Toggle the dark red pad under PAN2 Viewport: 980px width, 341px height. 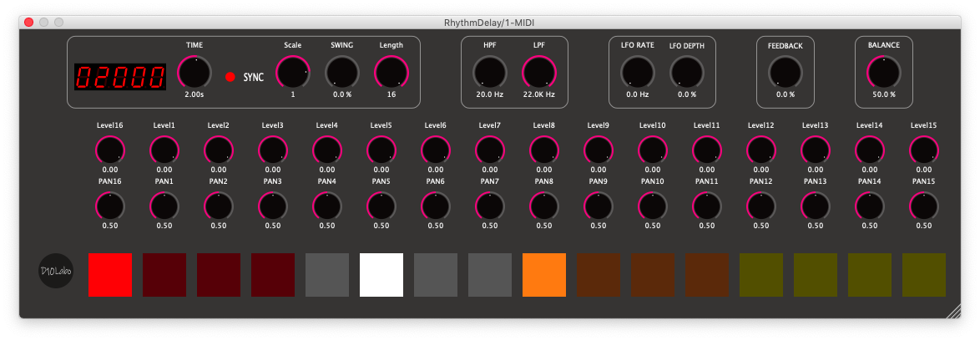[x=219, y=275]
